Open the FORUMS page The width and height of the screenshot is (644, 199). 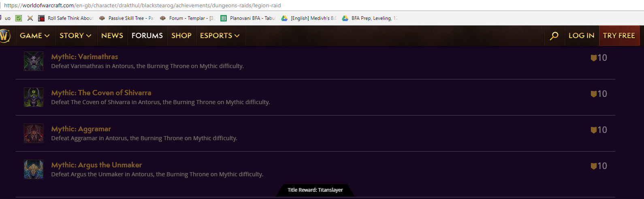[147, 36]
